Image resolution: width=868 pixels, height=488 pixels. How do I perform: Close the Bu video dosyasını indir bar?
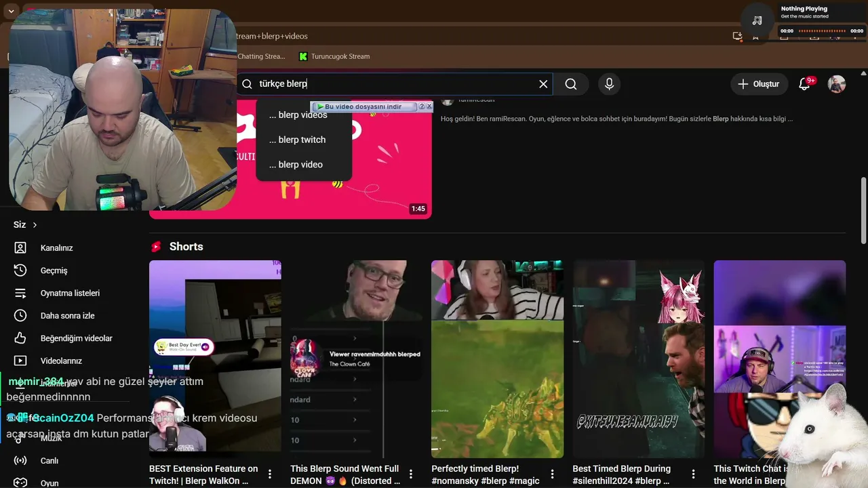pyautogui.click(x=429, y=106)
